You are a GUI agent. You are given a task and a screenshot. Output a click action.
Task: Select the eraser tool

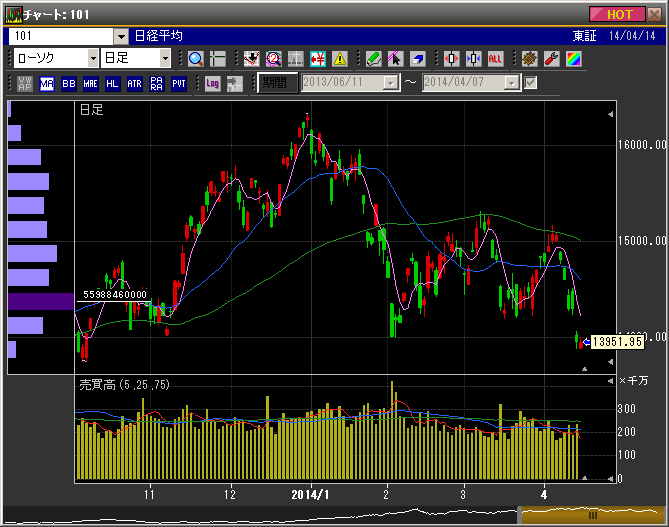417,59
